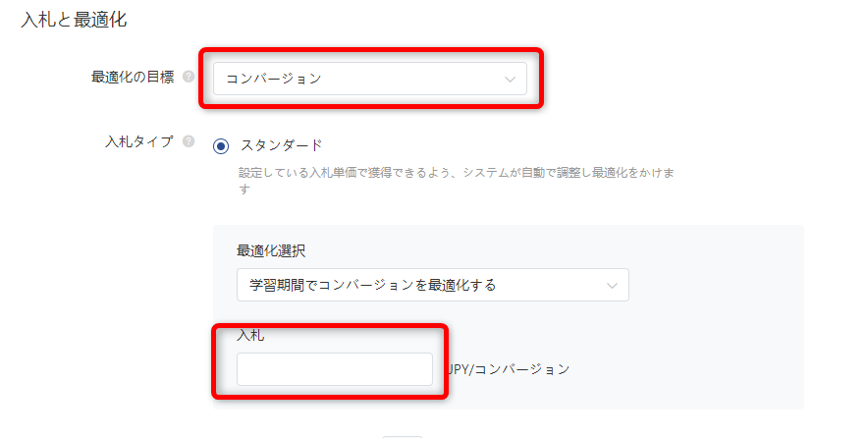Click the 最適化の目標 field label
This screenshot has height=438, width=868.
click(x=132, y=78)
